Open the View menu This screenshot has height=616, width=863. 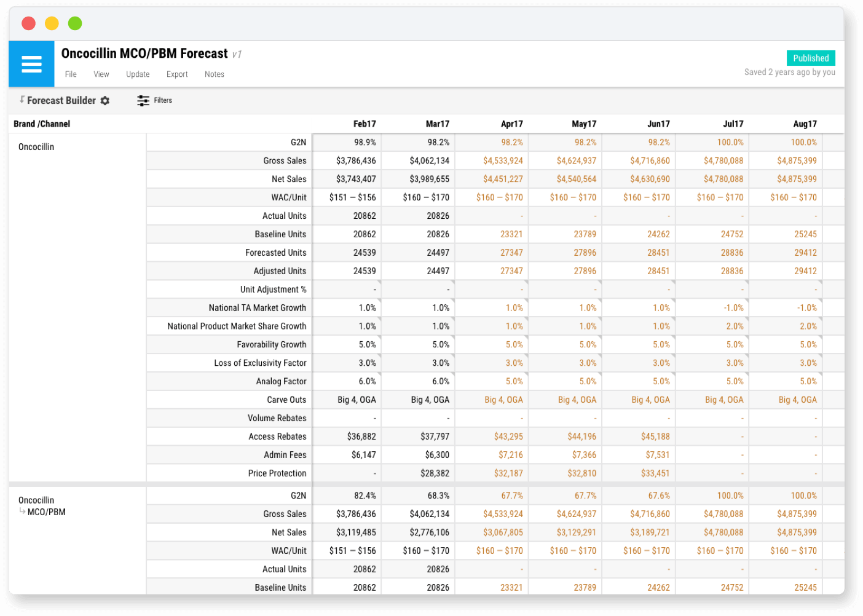(101, 74)
